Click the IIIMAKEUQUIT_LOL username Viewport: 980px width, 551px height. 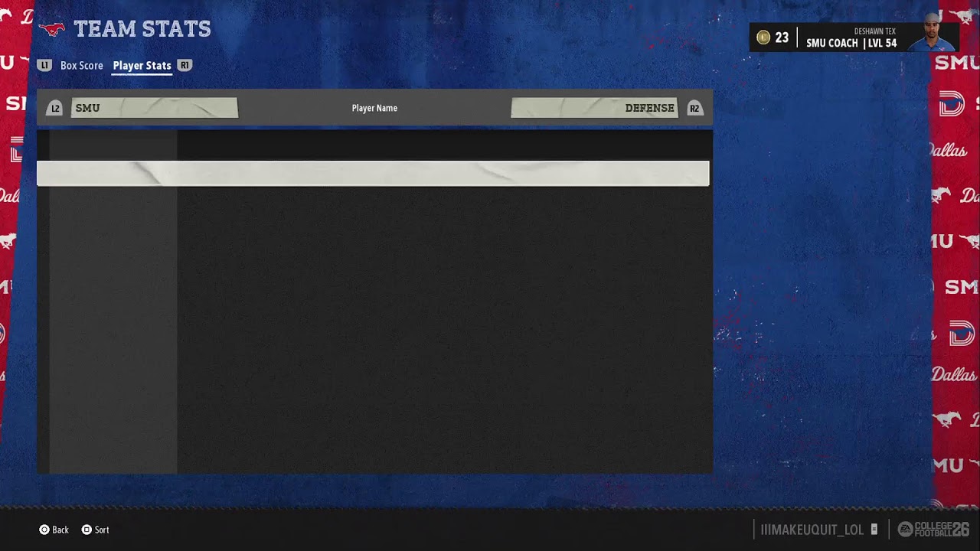(812, 530)
